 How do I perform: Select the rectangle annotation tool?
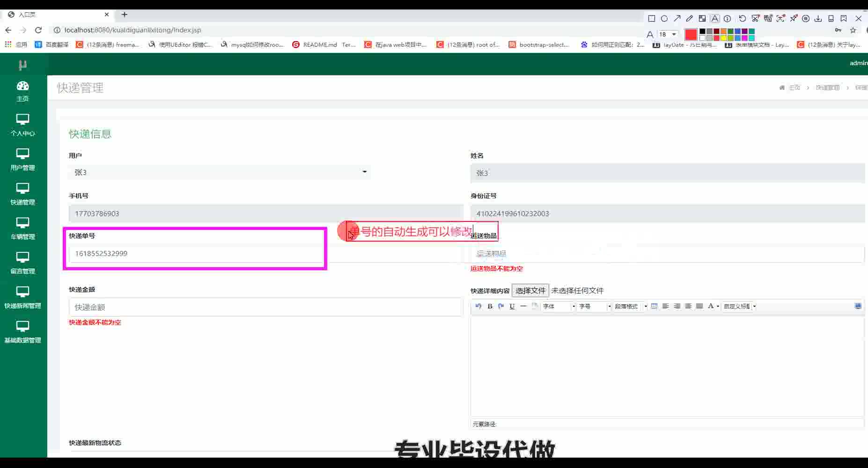click(x=651, y=19)
